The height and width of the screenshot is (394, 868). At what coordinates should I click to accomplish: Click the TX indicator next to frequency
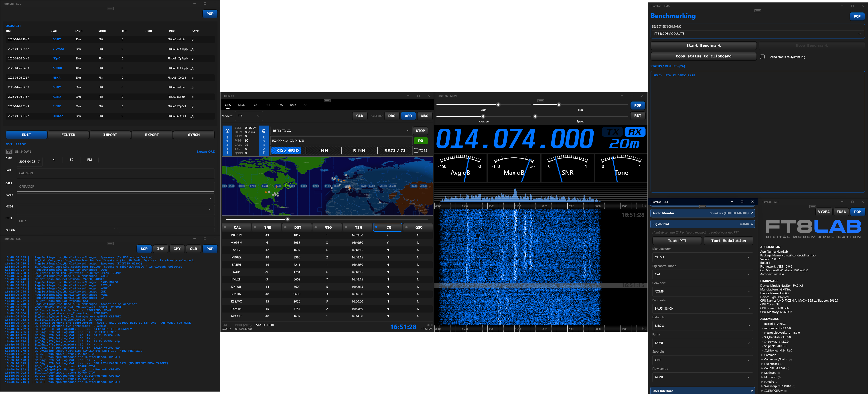(x=612, y=132)
